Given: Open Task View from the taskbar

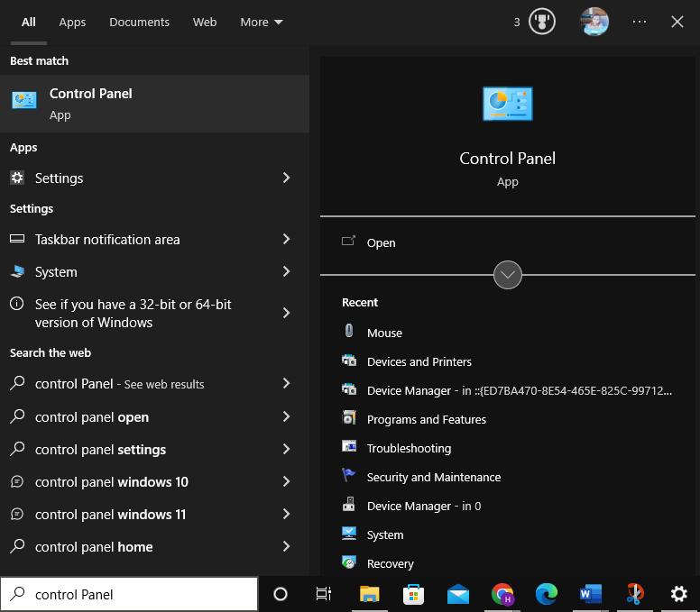Looking at the screenshot, I should 324,594.
